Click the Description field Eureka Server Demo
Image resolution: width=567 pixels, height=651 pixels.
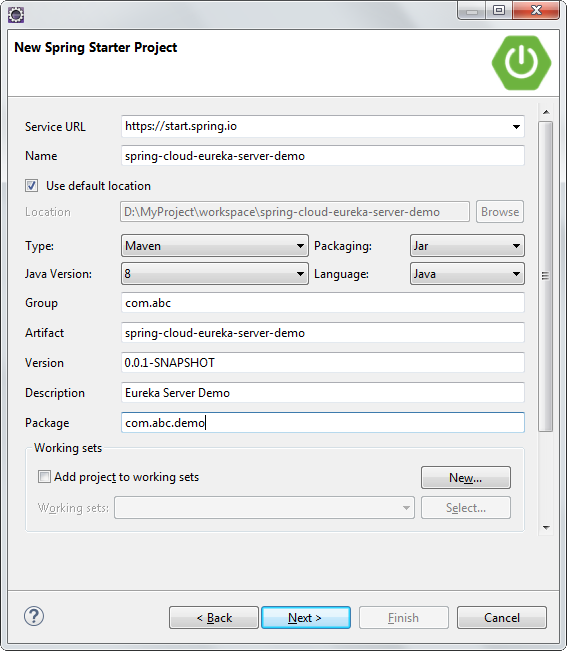323,392
